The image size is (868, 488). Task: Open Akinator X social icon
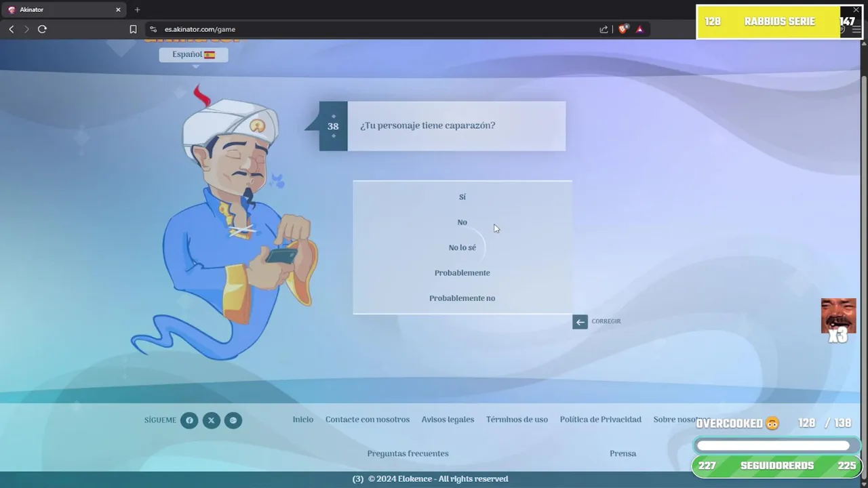(211, 420)
